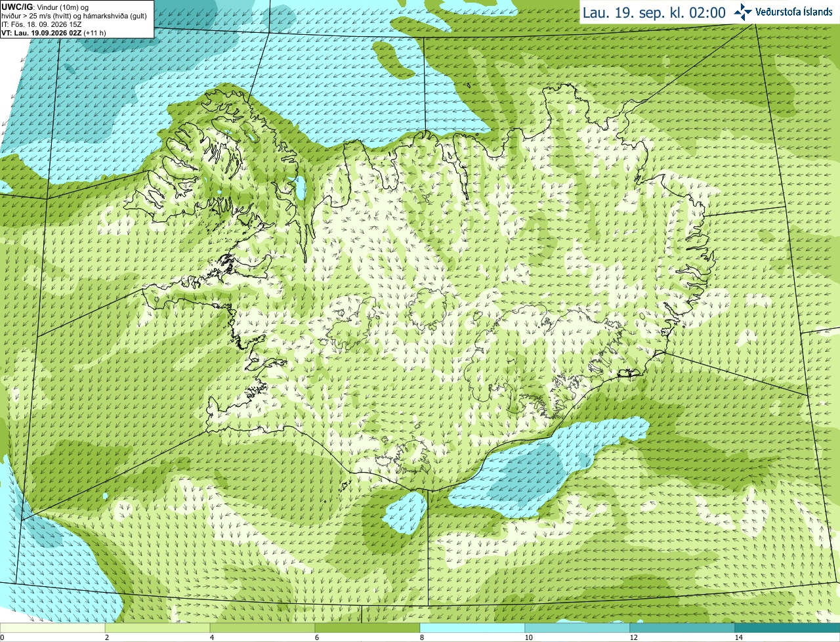This screenshot has width=840, height=642.
Task: Click the Veðurstofa Íslands text label
Action: click(794, 12)
